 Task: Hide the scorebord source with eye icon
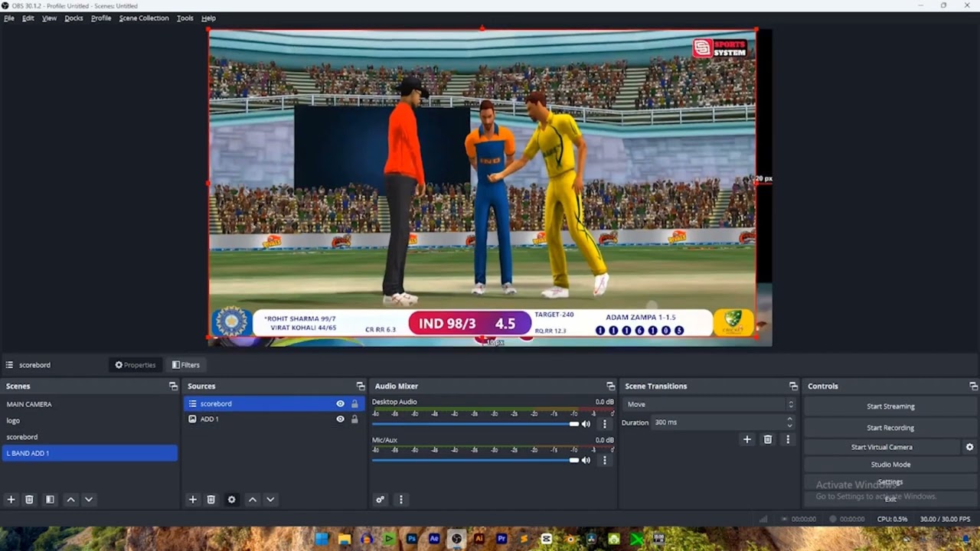click(340, 403)
